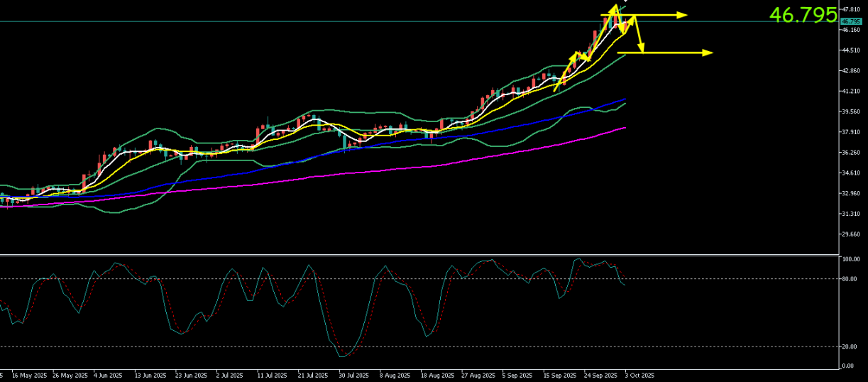
Task: Select the 16 May 2025 date label
Action: point(29,375)
